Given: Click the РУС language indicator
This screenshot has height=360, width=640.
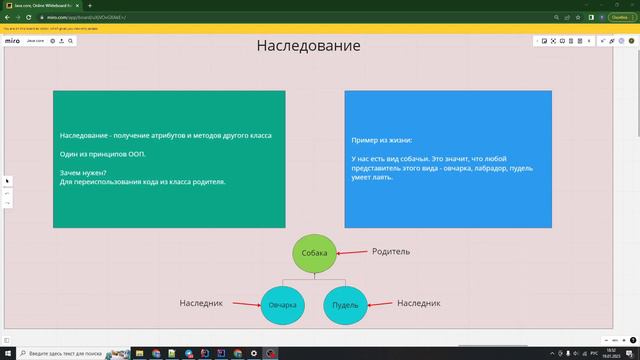Looking at the screenshot, I should [594, 353].
